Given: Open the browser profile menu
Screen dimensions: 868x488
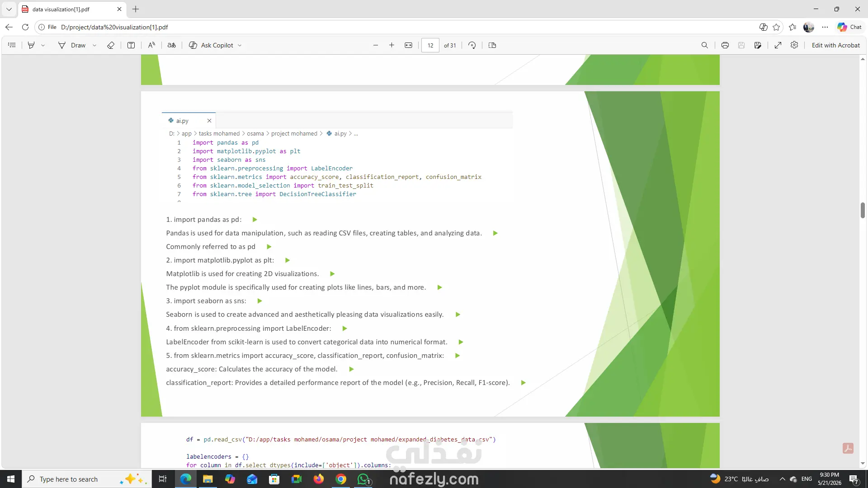Looking at the screenshot, I should [809, 27].
